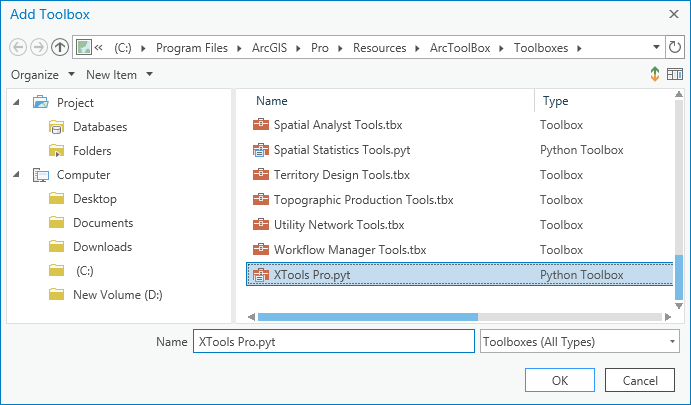Confirm with the OK button
Viewport: 691px width, 405px height.
[560, 380]
